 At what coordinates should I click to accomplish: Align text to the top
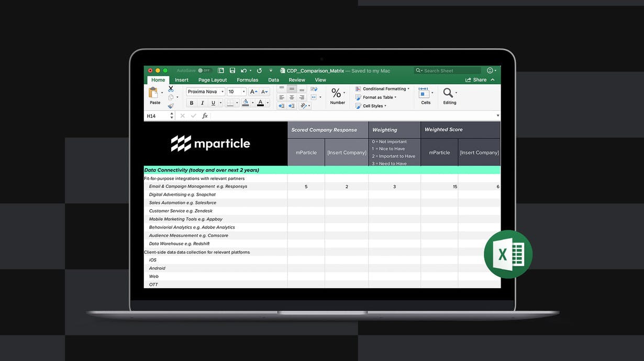click(x=282, y=89)
